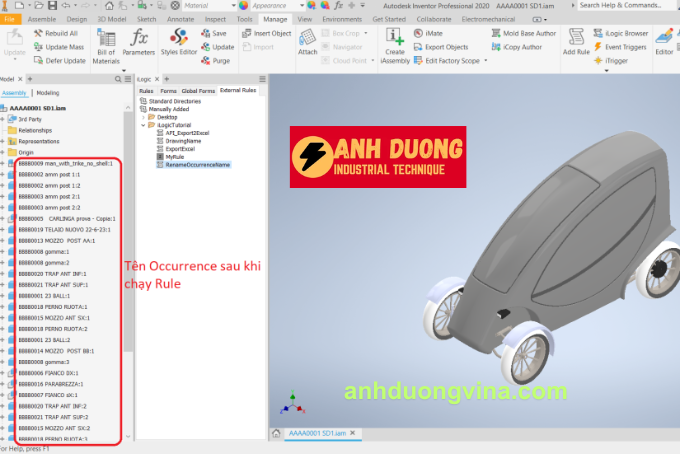Click the model browser search icon
Screen dimensions: 680x454
119,78
